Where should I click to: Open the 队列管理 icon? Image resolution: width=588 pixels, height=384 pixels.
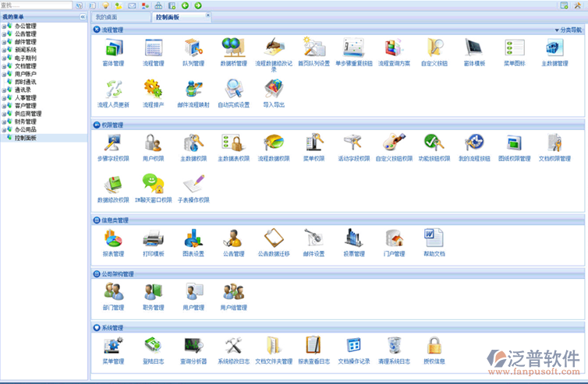193,48
